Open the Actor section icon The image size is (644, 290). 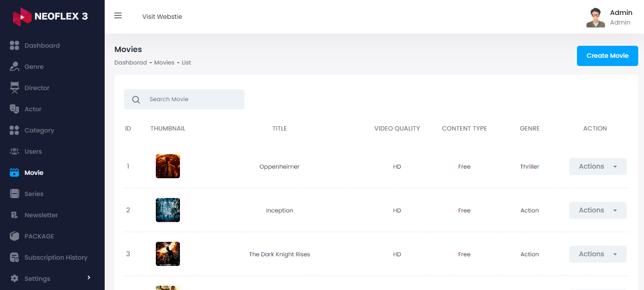pyautogui.click(x=15, y=109)
